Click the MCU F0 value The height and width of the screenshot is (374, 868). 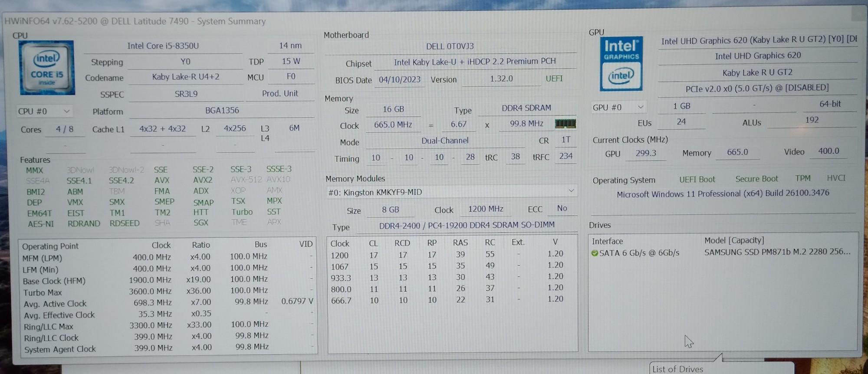pyautogui.click(x=291, y=76)
